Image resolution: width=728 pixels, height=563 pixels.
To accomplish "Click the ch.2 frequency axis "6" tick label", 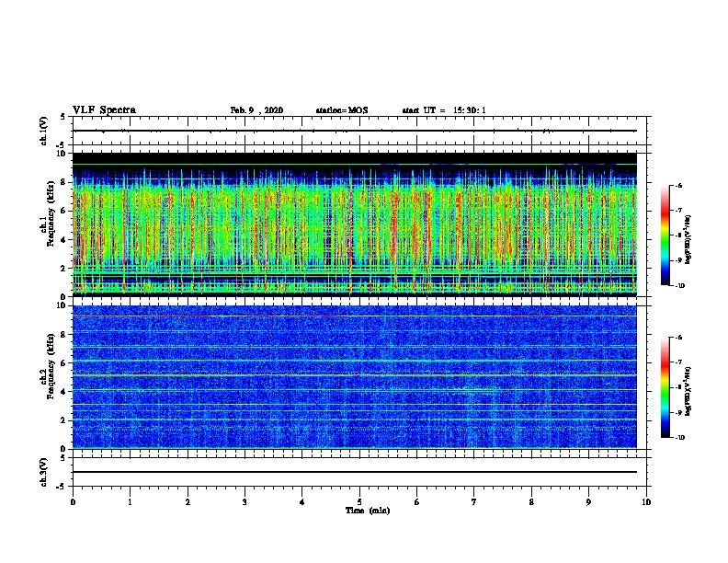I will point(64,362).
